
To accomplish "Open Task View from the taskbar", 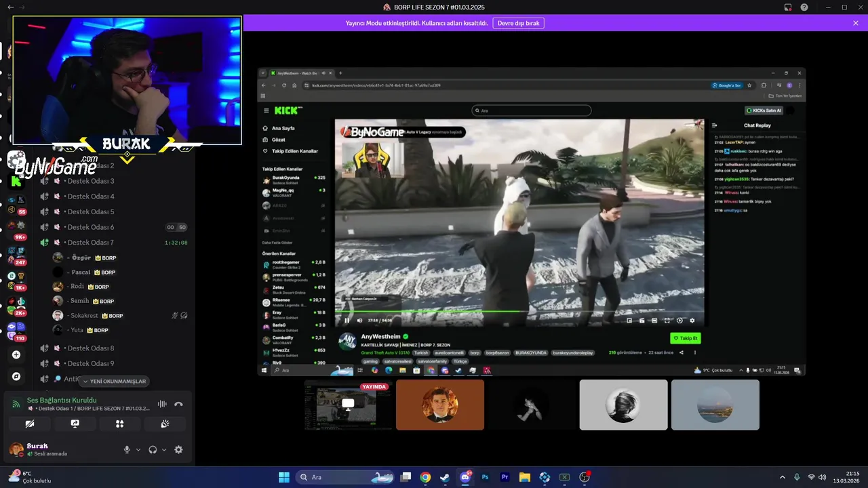I will tap(406, 477).
